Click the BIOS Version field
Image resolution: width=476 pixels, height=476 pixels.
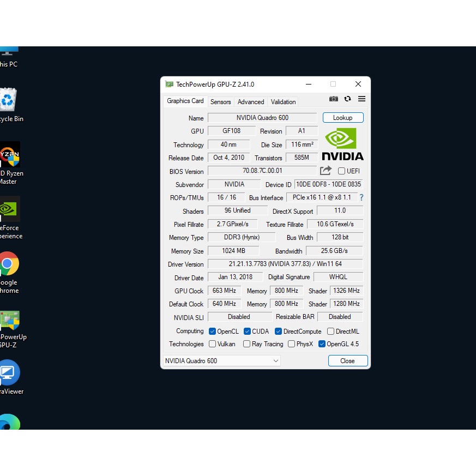(262, 171)
